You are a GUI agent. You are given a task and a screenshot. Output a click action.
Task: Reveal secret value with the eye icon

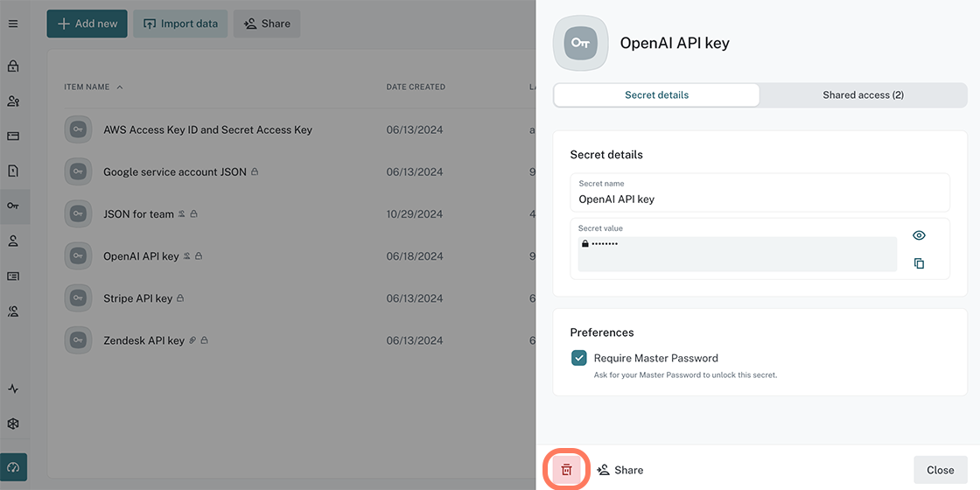tap(919, 235)
